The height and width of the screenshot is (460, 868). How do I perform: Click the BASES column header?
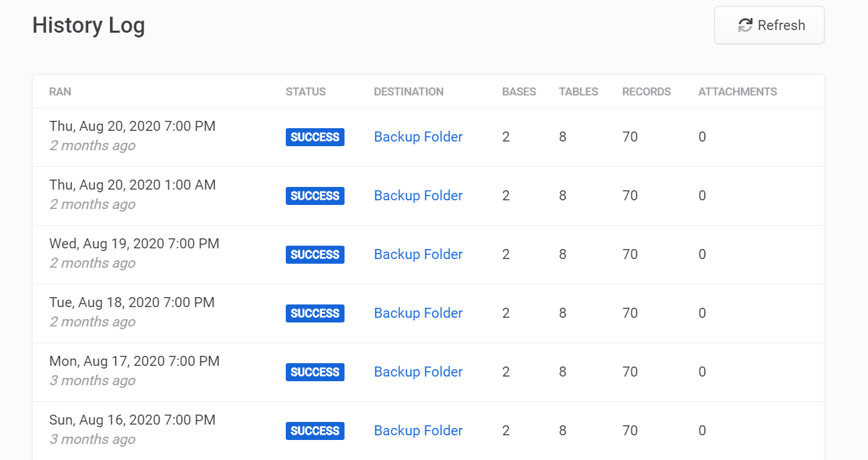pyautogui.click(x=519, y=91)
